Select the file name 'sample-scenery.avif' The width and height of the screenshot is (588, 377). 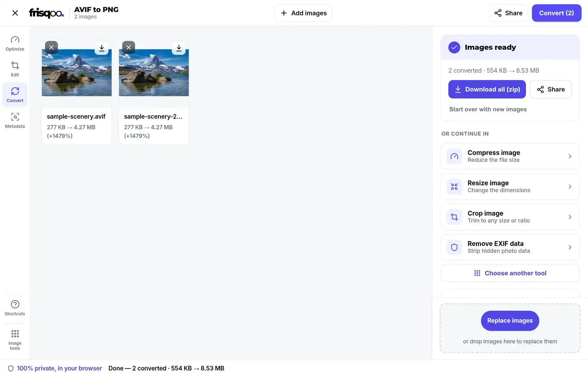coord(76,116)
